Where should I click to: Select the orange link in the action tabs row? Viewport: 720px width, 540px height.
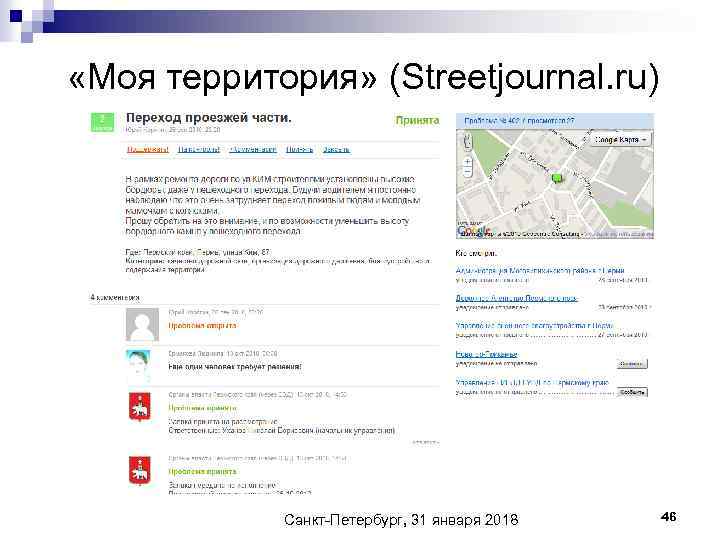pyautogui.click(x=148, y=149)
